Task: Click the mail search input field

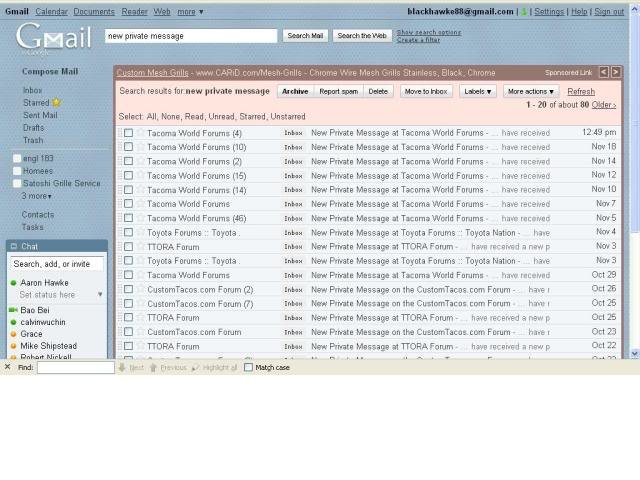Action: point(191,36)
